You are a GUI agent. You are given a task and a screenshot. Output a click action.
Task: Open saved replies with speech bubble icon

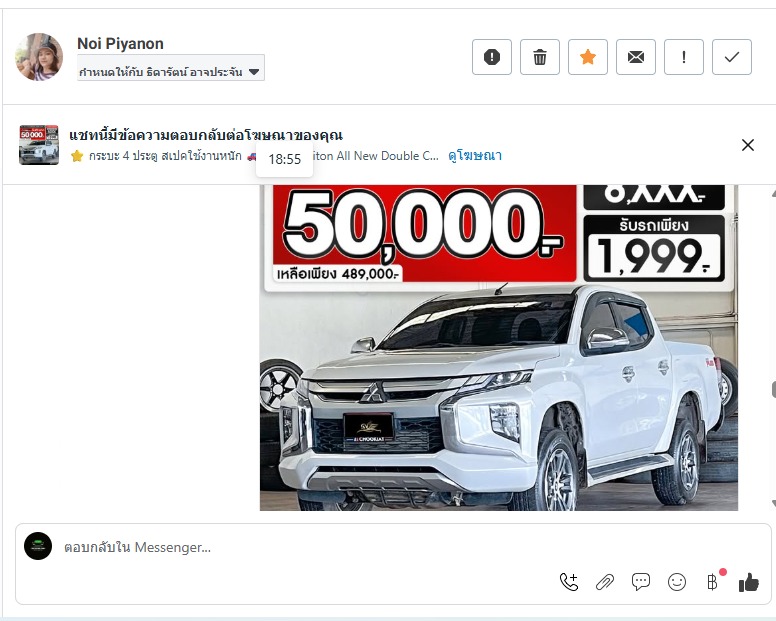click(x=641, y=582)
